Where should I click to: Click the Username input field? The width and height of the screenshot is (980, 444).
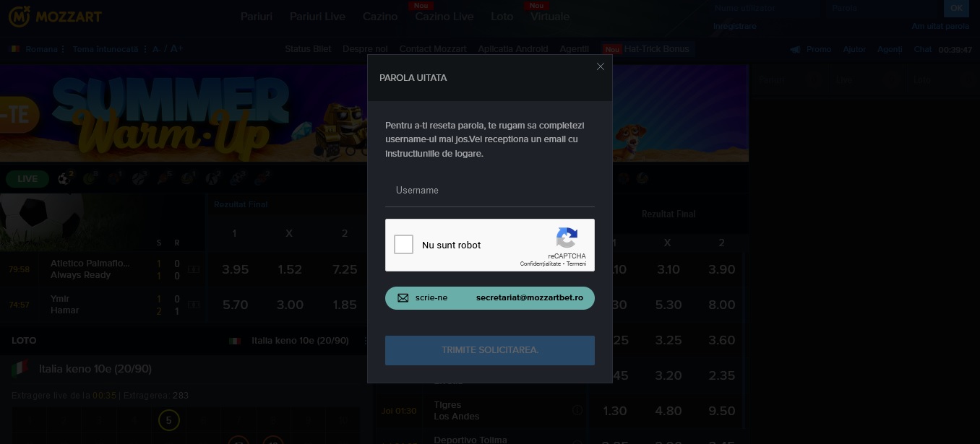(490, 191)
